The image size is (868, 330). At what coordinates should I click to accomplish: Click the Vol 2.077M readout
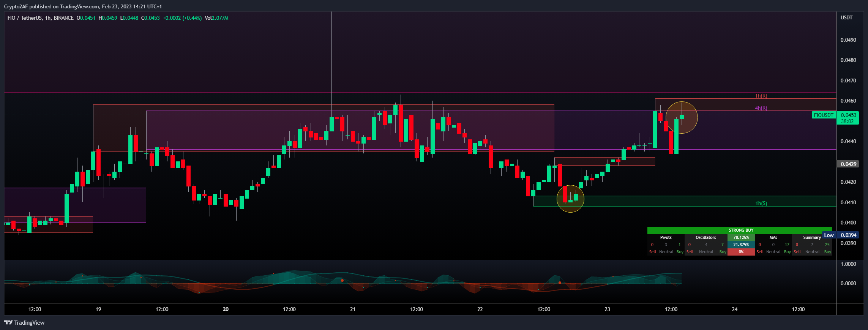[x=216, y=18]
